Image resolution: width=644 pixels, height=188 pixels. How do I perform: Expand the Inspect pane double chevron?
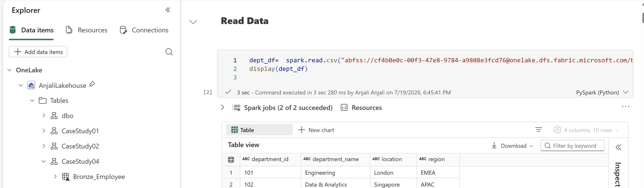point(618,147)
